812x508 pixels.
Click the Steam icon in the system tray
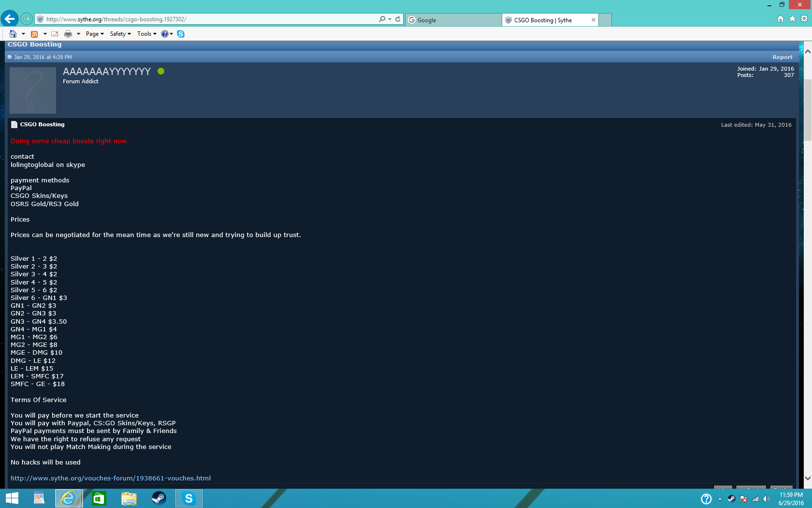click(x=732, y=499)
